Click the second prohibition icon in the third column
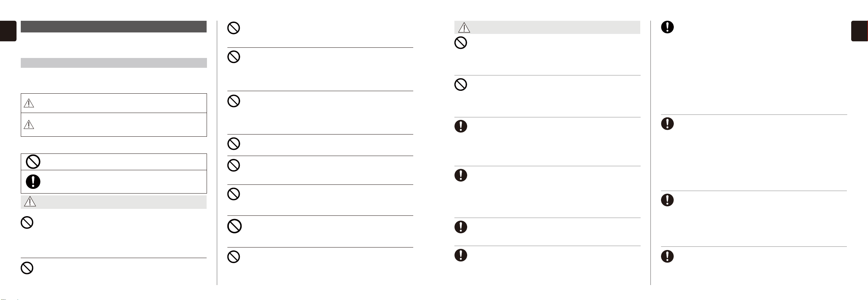This screenshot has width=868, height=300. pyautogui.click(x=461, y=85)
